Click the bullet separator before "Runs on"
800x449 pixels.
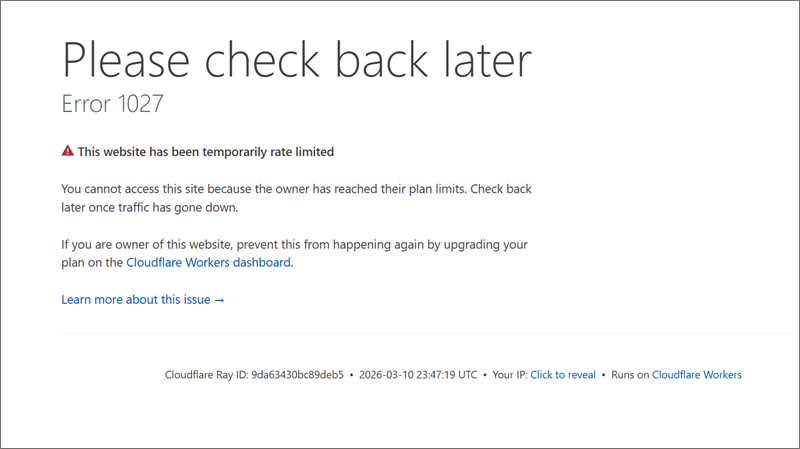(603, 375)
